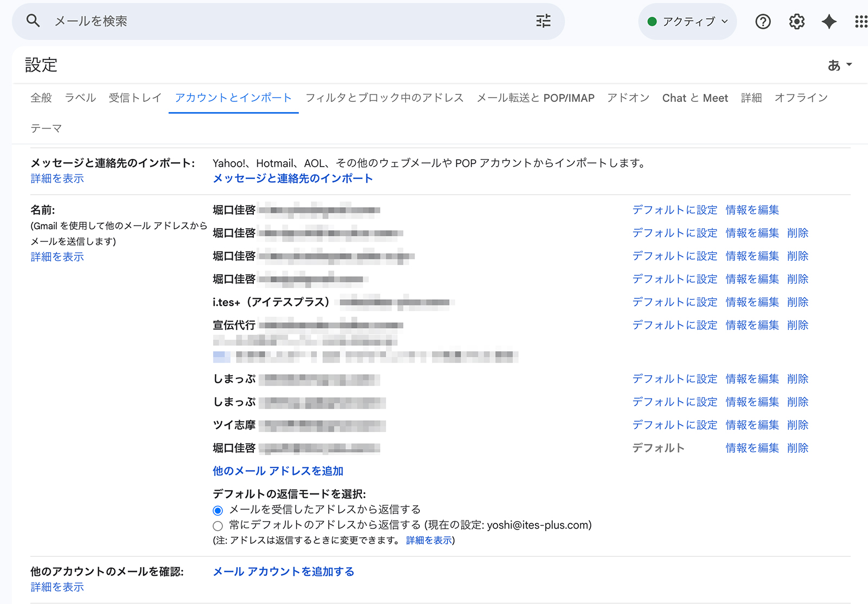Open the Help question mark icon
868x604 pixels.
[763, 22]
